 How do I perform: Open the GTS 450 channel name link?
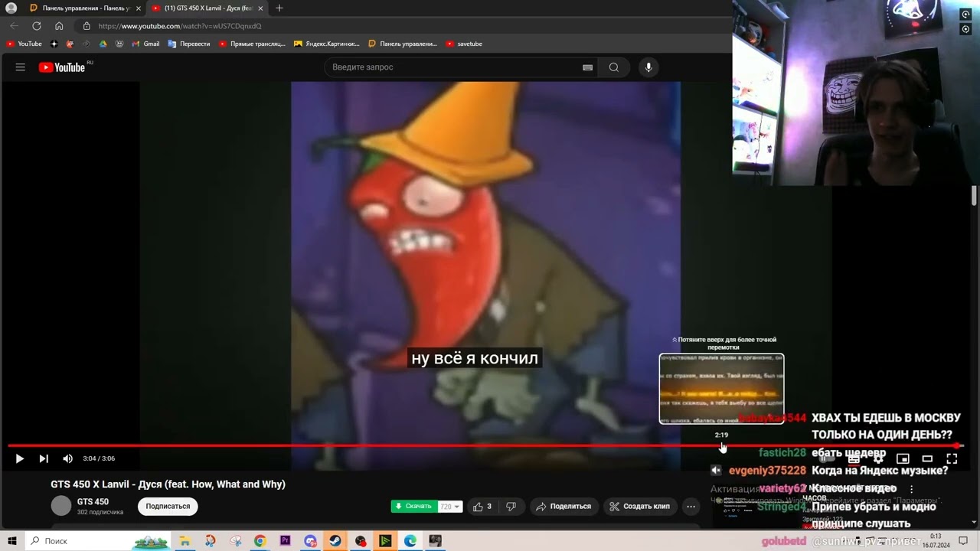tap(93, 502)
